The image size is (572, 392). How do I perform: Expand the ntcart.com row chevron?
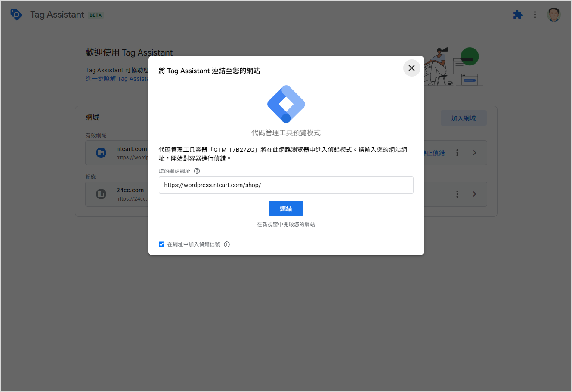pyautogui.click(x=474, y=153)
